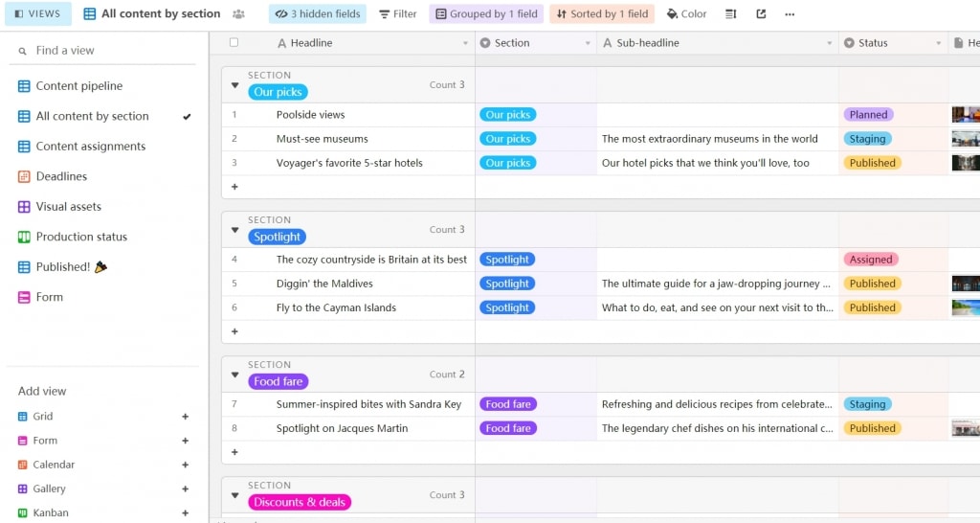Open the Content pipeline view
The height and width of the screenshot is (523, 980).
point(79,86)
